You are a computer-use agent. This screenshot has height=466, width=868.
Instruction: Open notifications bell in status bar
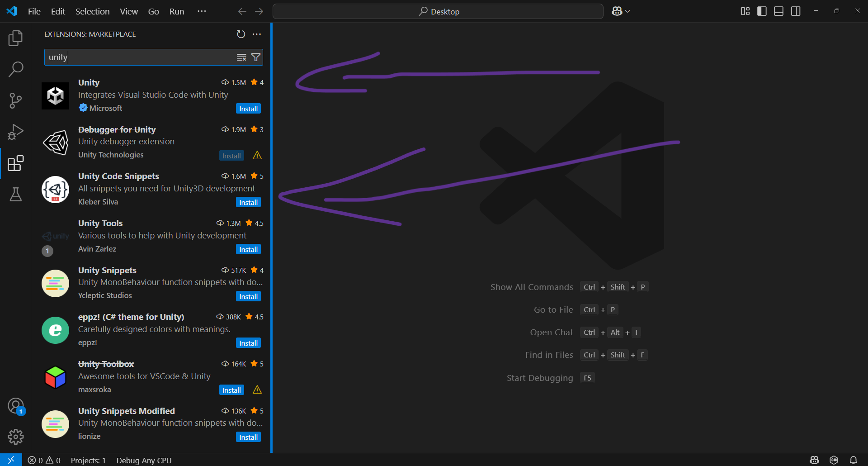pos(853,460)
